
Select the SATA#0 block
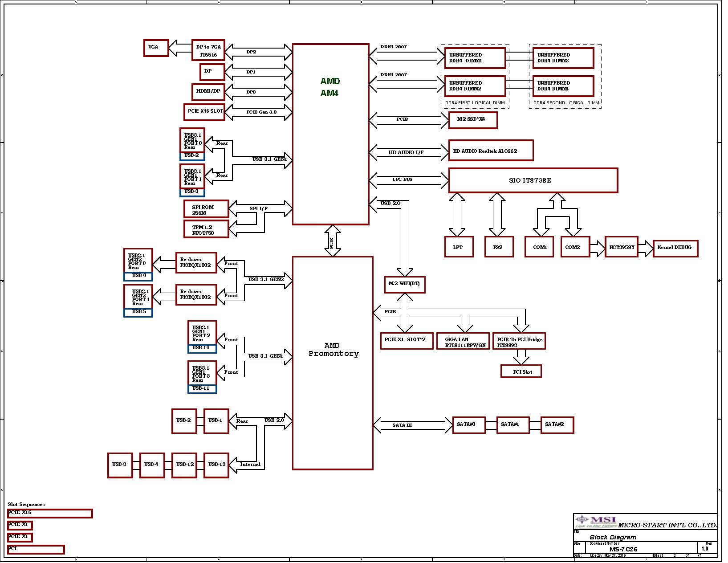coord(469,425)
